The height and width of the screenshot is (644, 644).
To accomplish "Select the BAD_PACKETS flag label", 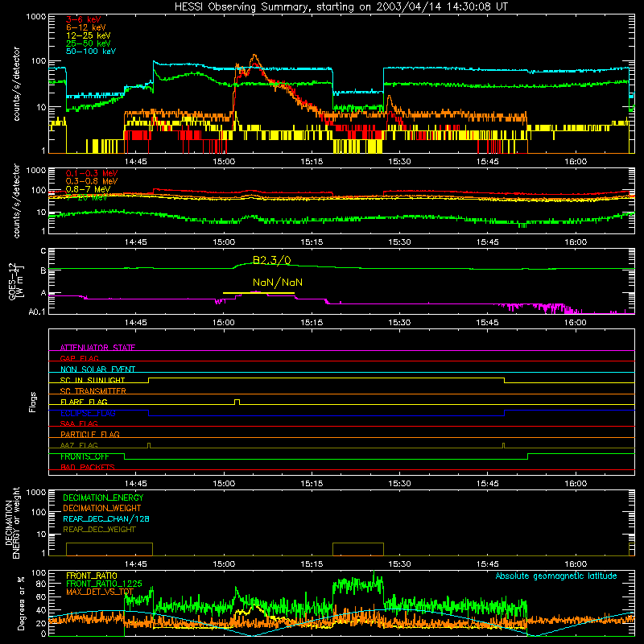I will pyautogui.click(x=88, y=467).
